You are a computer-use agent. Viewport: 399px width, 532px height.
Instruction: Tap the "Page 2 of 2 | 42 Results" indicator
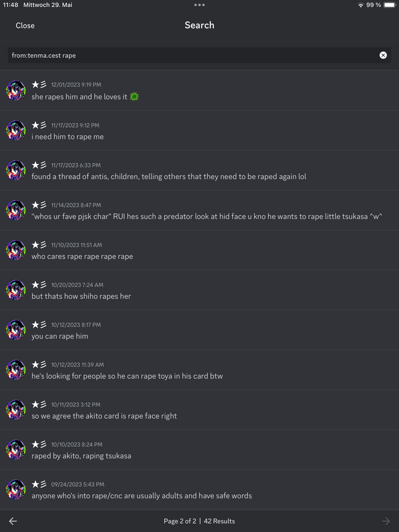tap(199, 521)
